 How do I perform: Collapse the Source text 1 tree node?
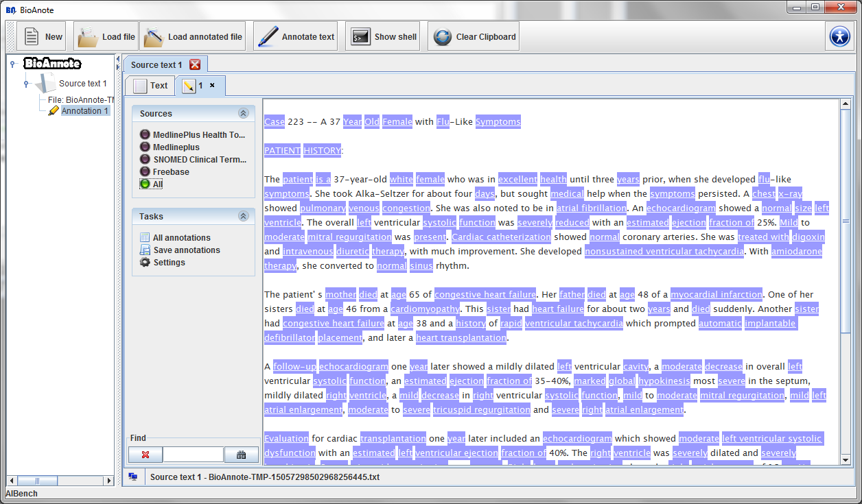(26, 84)
